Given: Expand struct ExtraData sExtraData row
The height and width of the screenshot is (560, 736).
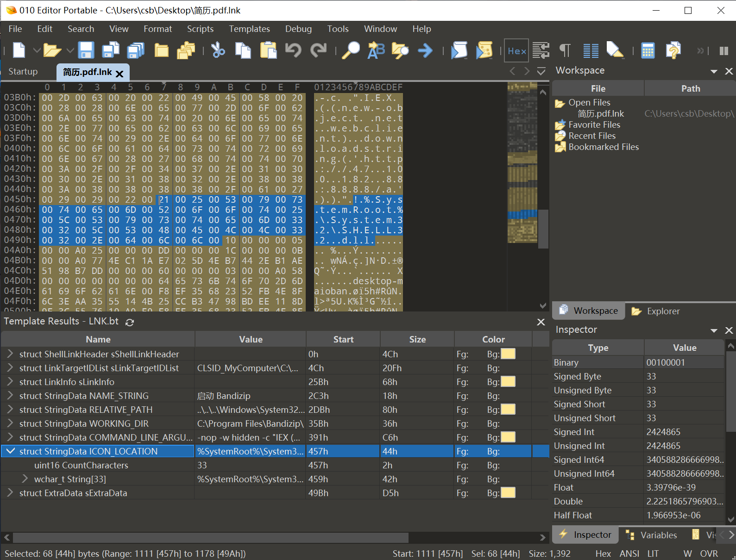Looking at the screenshot, I should [x=10, y=492].
